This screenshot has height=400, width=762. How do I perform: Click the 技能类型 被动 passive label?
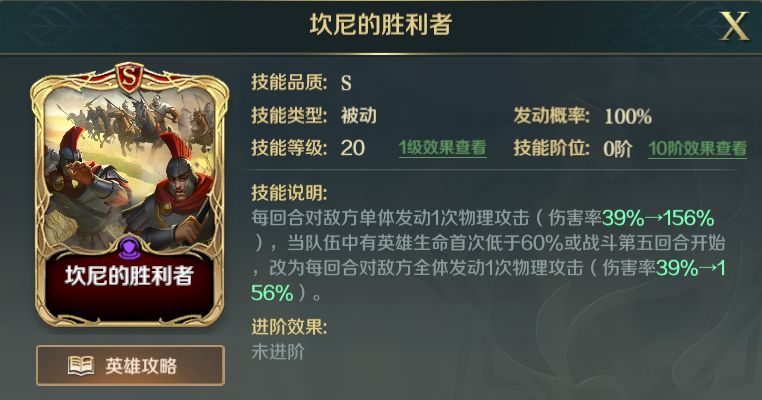(359, 116)
